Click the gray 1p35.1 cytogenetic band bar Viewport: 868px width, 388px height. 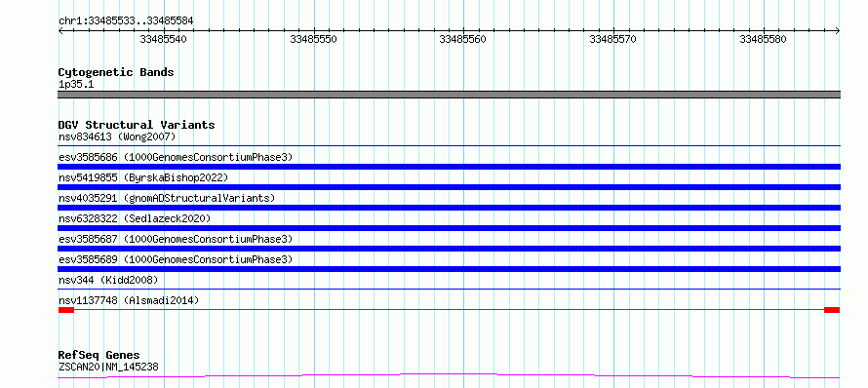click(x=449, y=95)
